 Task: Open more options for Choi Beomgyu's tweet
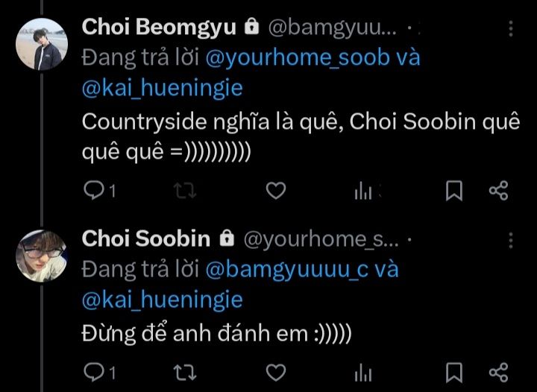coord(511,28)
